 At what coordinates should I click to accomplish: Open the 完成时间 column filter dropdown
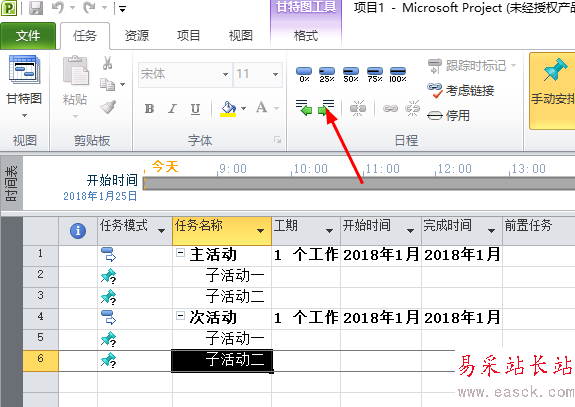[491, 231]
